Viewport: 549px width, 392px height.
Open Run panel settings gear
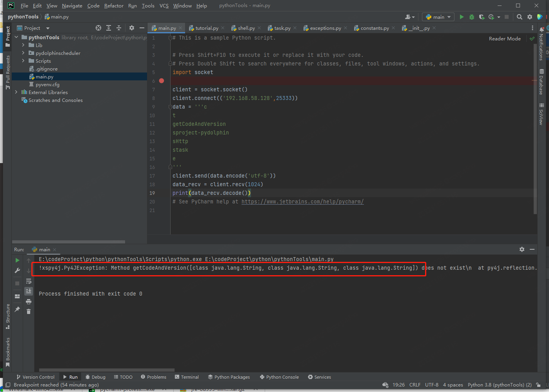[522, 249]
